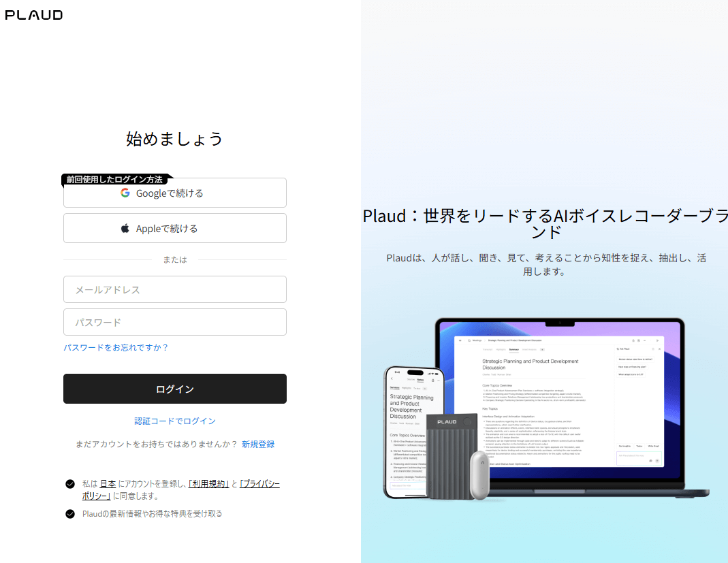Click the black ログイン button
The width and height of the screenshot is (728, 563).
pos(175,389)
